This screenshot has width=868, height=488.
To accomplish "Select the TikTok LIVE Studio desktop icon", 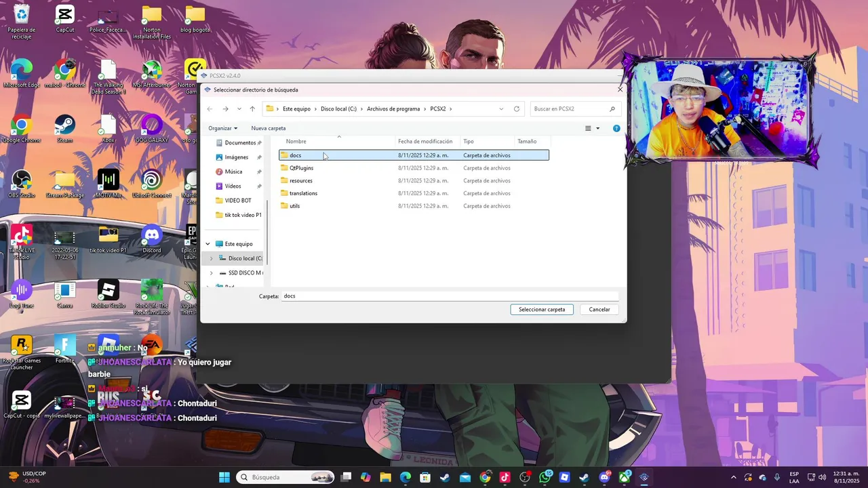I will [22, 242].
